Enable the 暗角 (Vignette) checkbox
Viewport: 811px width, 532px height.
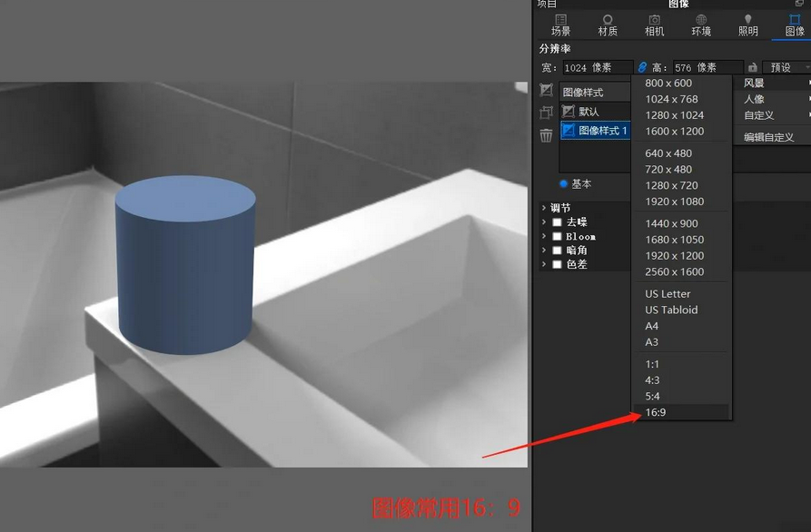point(558,251)
